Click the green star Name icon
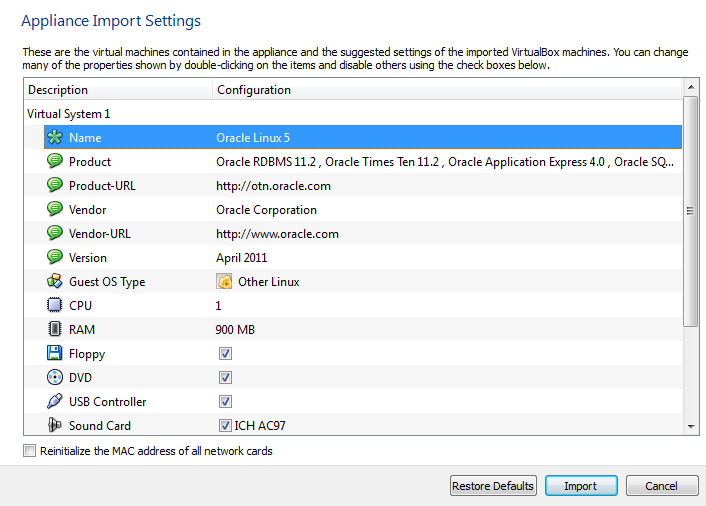 (55, 138)
